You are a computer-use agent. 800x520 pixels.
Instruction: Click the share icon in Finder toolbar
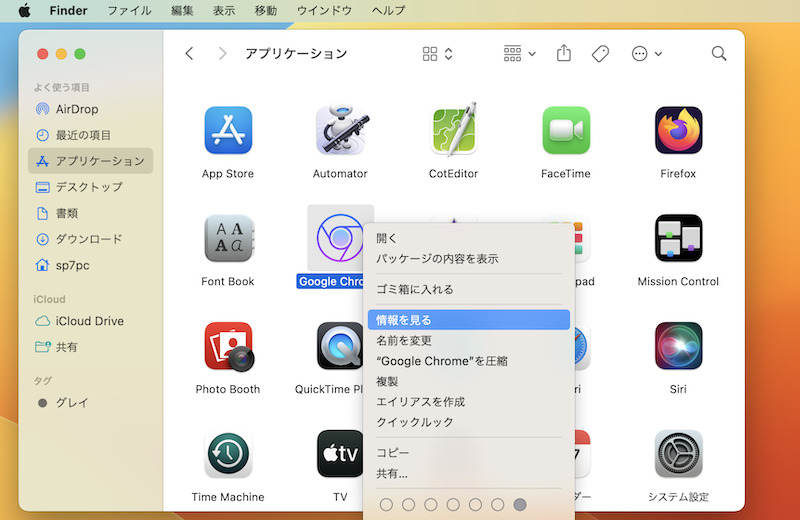point(564,54)
